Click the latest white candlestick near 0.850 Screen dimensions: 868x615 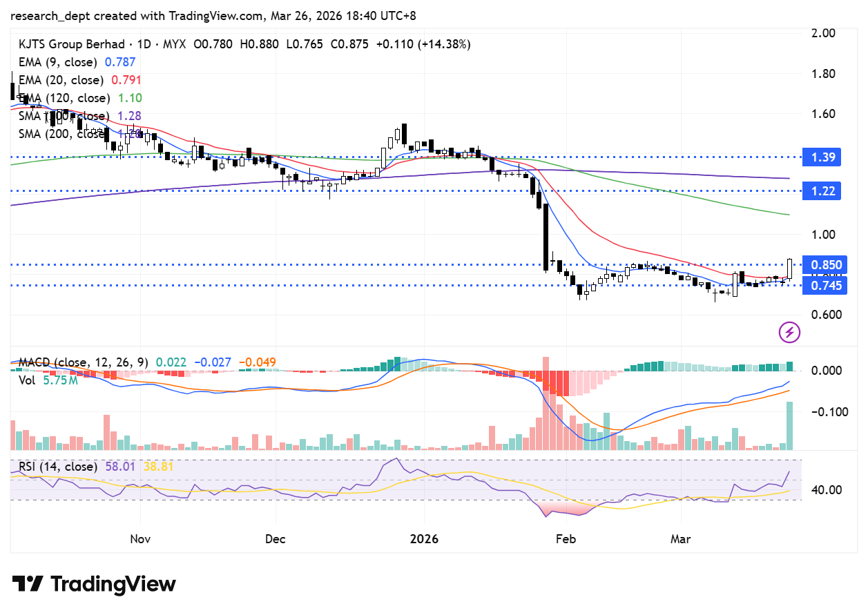point(789,269)
